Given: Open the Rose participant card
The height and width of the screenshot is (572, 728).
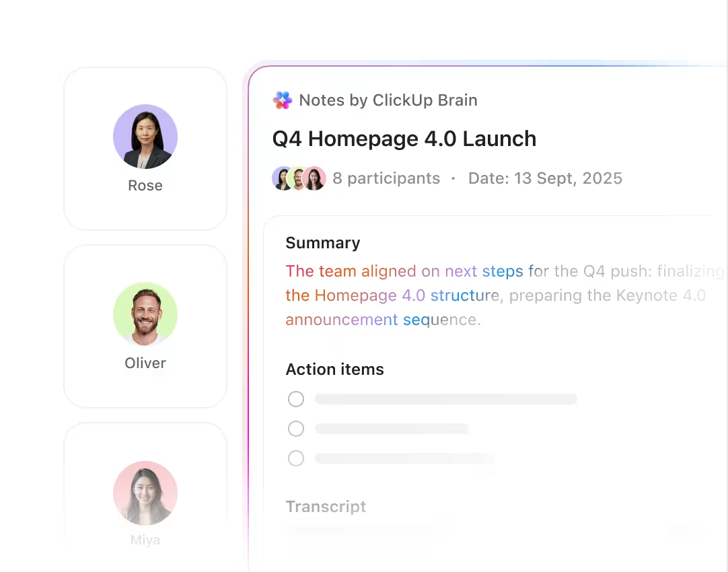Looking at the screenshot, I should point(145,149).
